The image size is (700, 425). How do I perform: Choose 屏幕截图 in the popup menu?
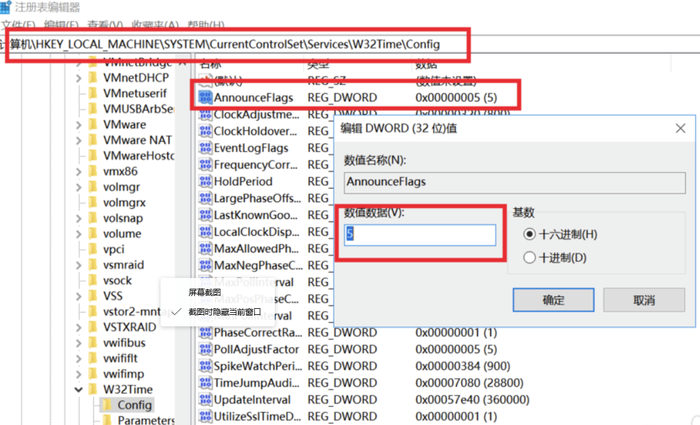tap(204, 292)
